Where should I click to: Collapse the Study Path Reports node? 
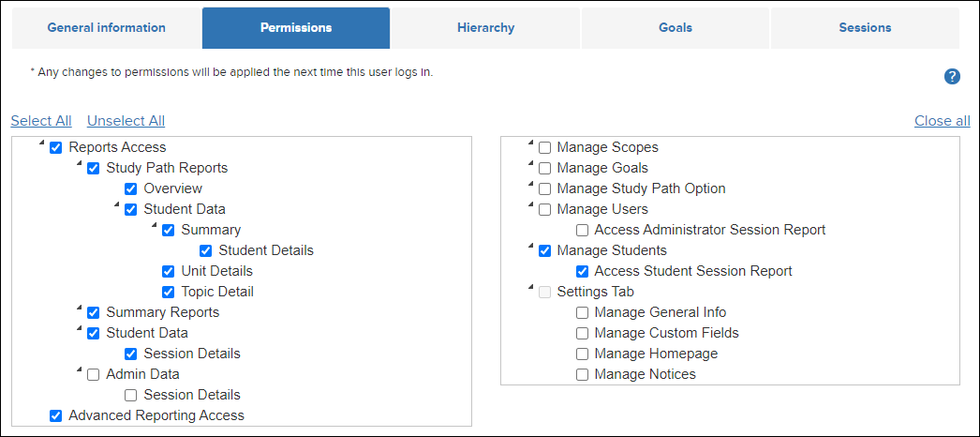pos(79,164)
